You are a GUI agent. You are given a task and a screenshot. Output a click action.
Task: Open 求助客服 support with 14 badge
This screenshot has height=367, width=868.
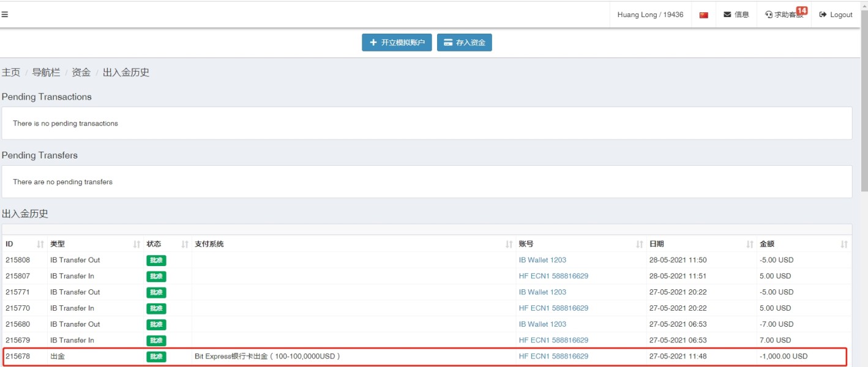pyautogui.click(x=786, y=13)
